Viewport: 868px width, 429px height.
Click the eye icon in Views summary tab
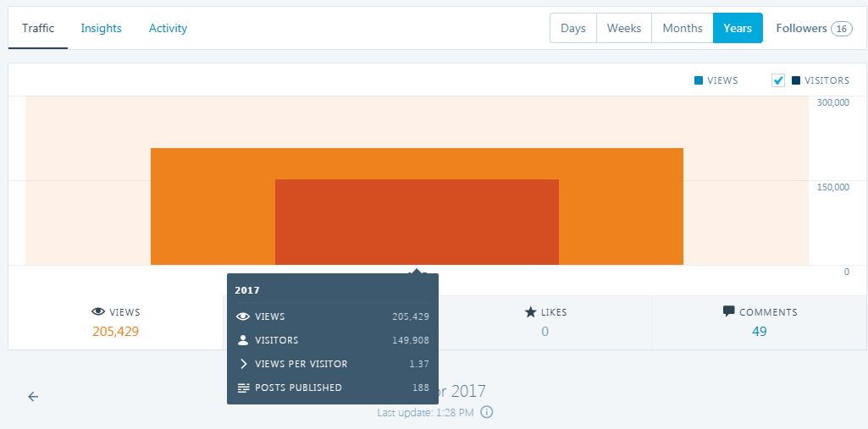point(98,311)
